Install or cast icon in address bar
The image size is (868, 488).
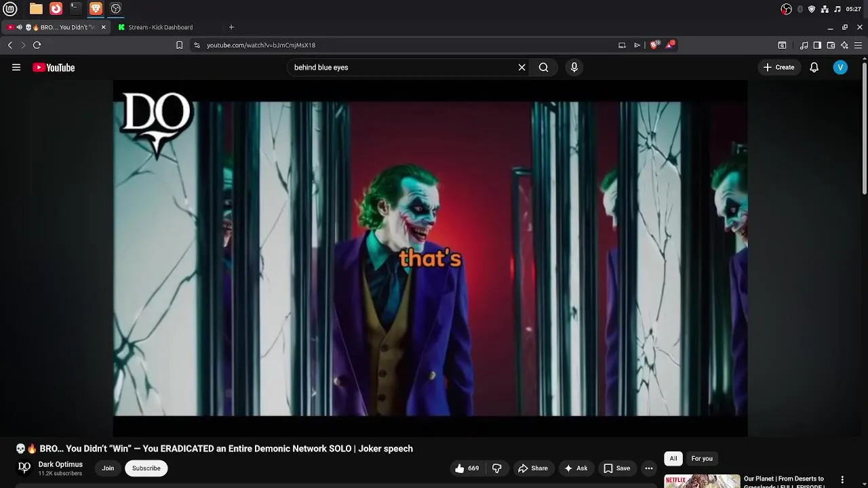click(x=622, y=45)
